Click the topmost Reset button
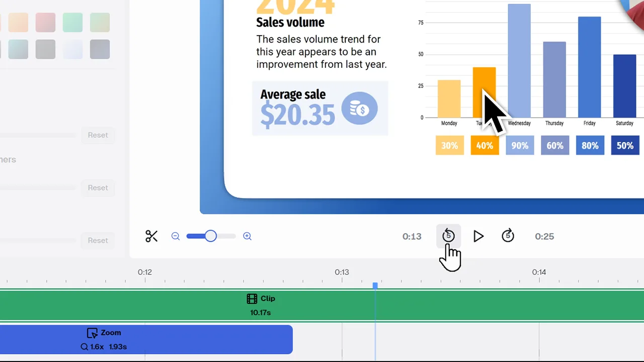 click(x=98, y=135)
